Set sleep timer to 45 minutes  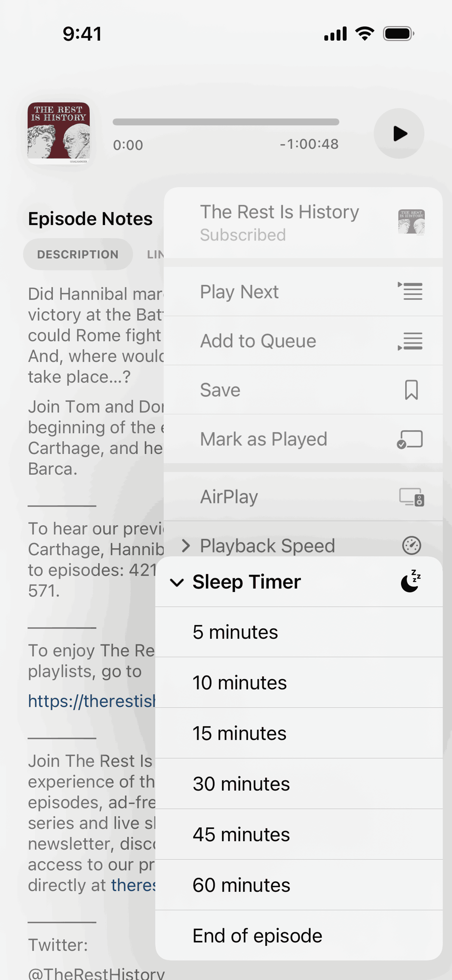[x=299, y=834]
